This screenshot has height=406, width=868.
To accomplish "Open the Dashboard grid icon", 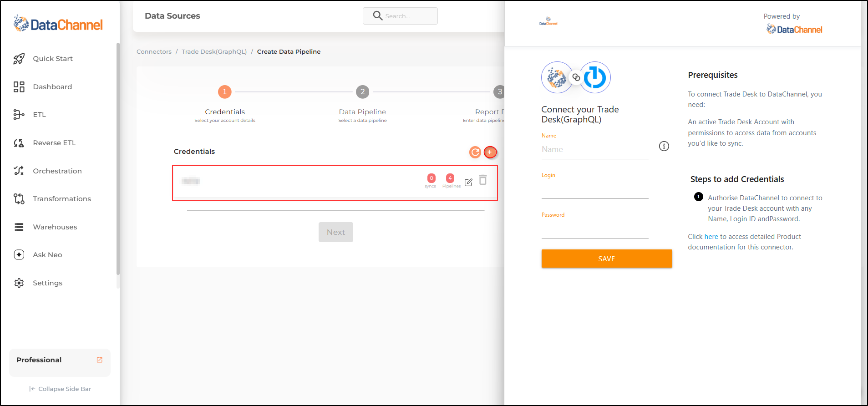I will pyautogui.click(x=19, y=87).
